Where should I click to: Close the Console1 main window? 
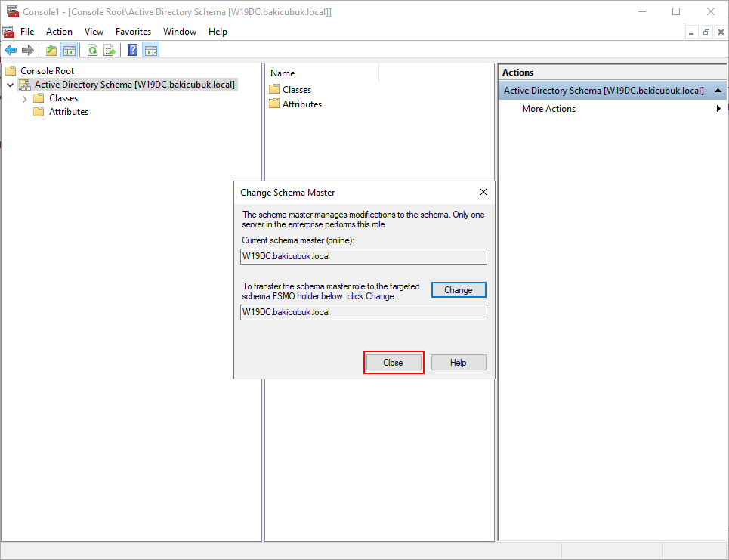click(710, 11)
